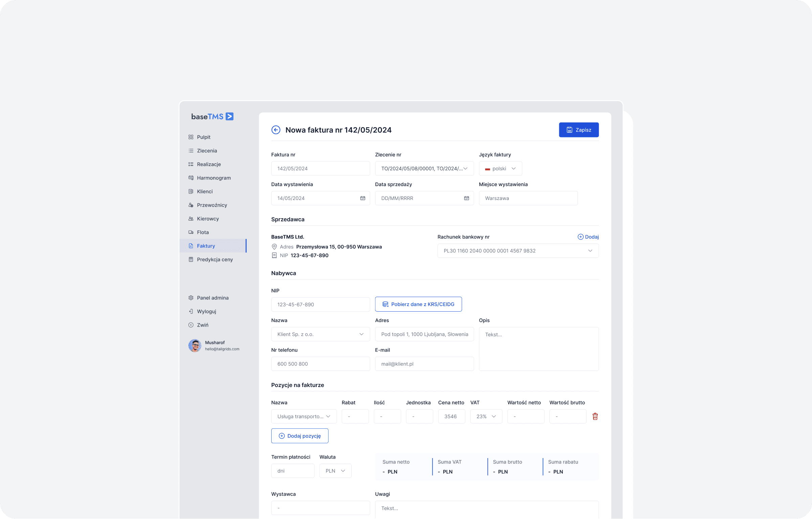Open calendar picker for Data wystawienia
The image size is (812, 519).
click(362, 198)
